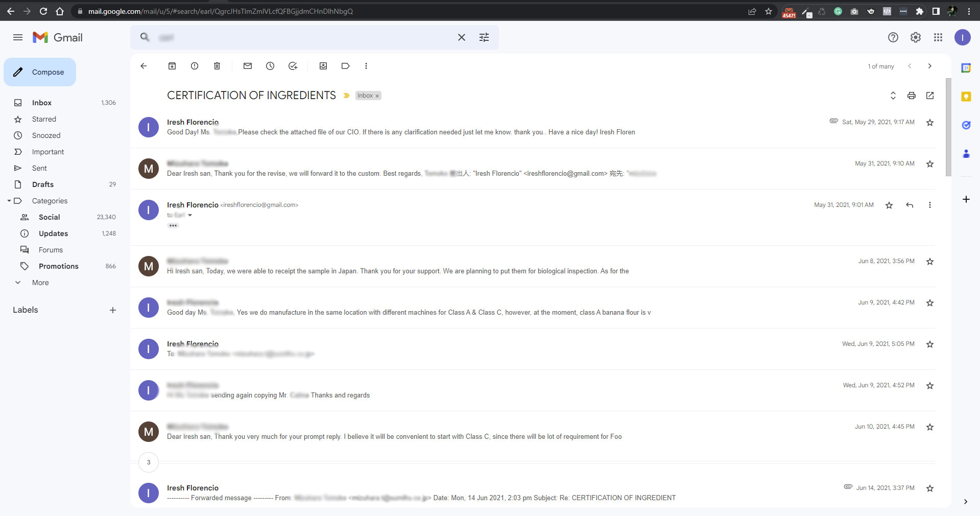Reload the browser page
Image resolution: width=980 pixels, height=516 pixels.
[x=43, y=11]
